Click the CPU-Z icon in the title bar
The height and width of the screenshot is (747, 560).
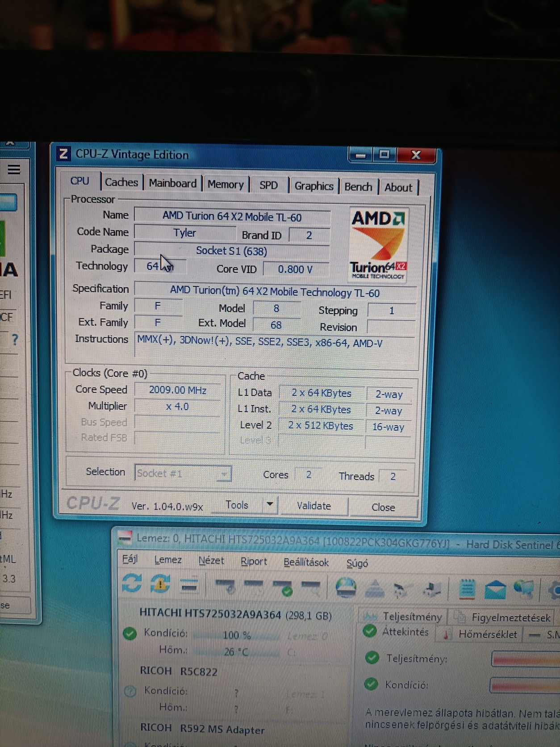click(63, 154)
